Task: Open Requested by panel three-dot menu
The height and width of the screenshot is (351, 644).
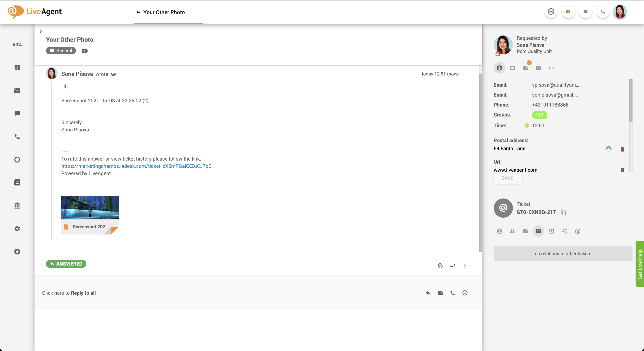Action: pyautogui.click(x=630, y=39)
